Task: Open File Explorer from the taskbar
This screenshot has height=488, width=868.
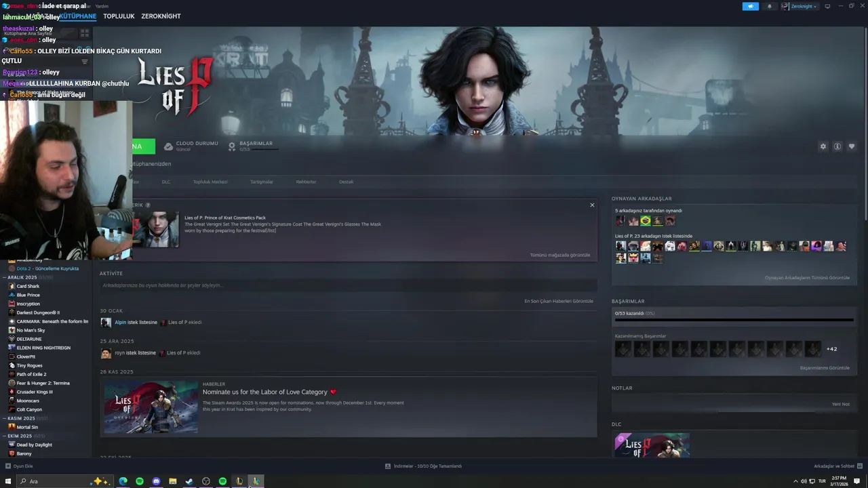Action: pos(173,481)
